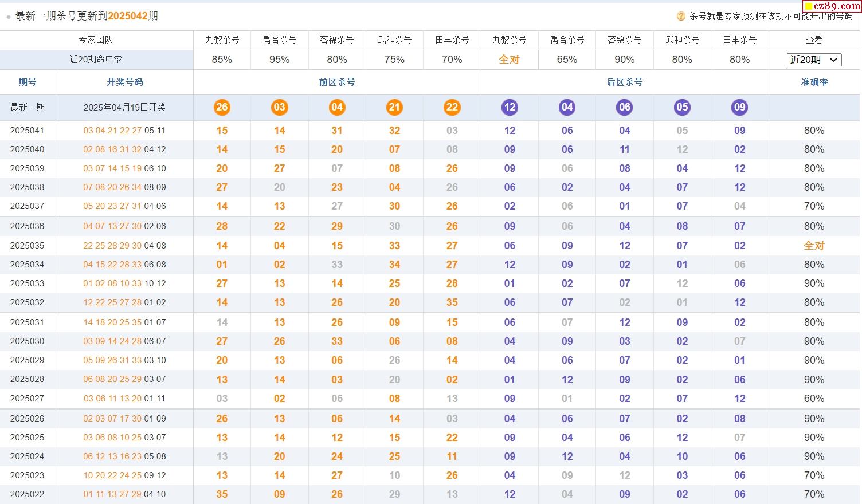
Task: Click the orange 2025042 period link
Action: pyautogui.click(x=127, y=16)
